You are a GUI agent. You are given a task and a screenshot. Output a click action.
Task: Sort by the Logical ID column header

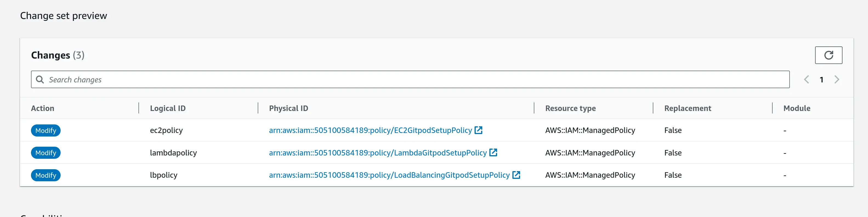168,108
